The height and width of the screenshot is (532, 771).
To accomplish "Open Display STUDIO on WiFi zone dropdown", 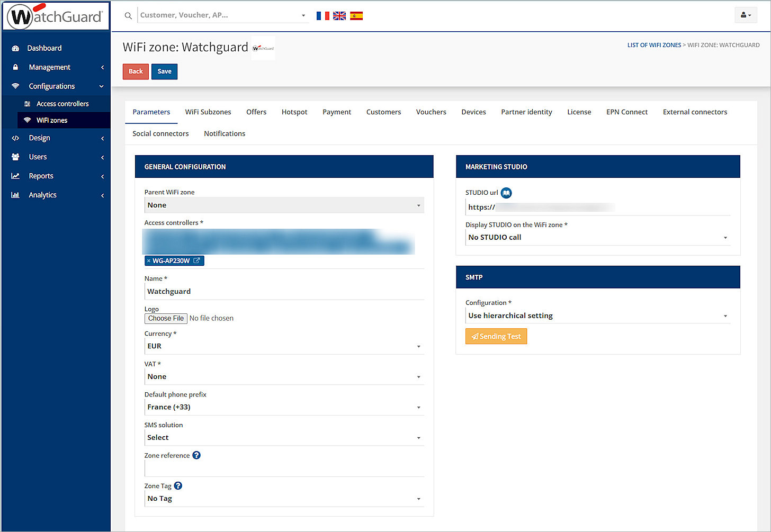I will coord(598,238).
